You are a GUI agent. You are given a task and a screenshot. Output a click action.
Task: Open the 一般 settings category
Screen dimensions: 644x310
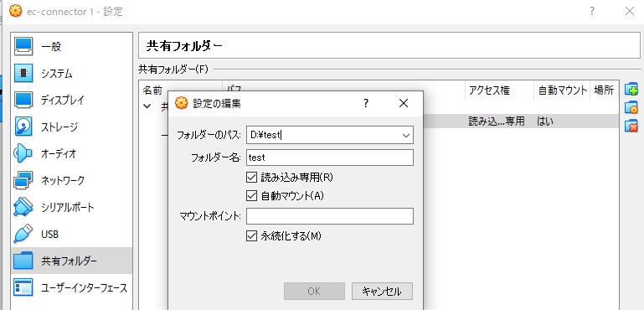pos(71,47)
